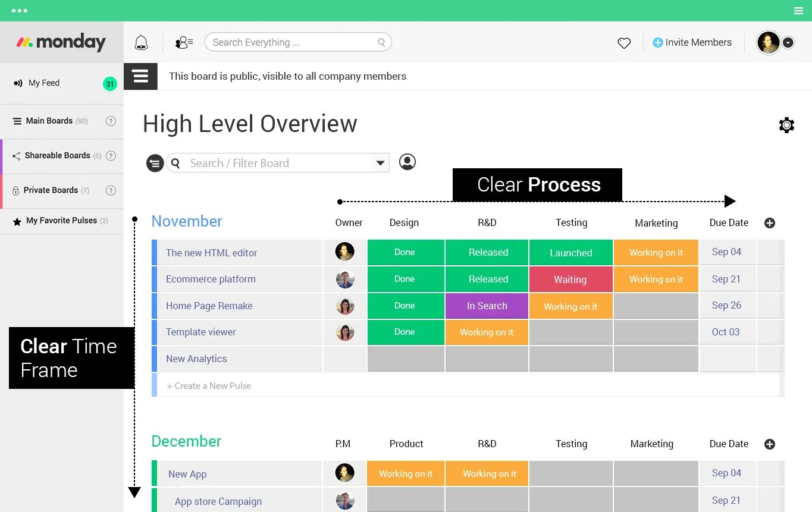The image size is (812, 512).
Task: Add a column to the November group
Action: [770, 223]
